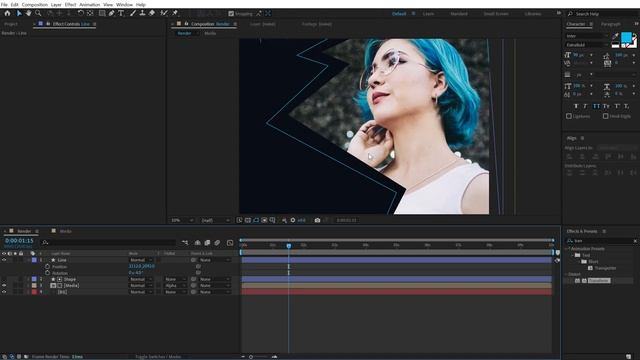Click the snapshot camera icon in viewer
The width and height of the screenshot is (640, 360).
tap(317, 220)
